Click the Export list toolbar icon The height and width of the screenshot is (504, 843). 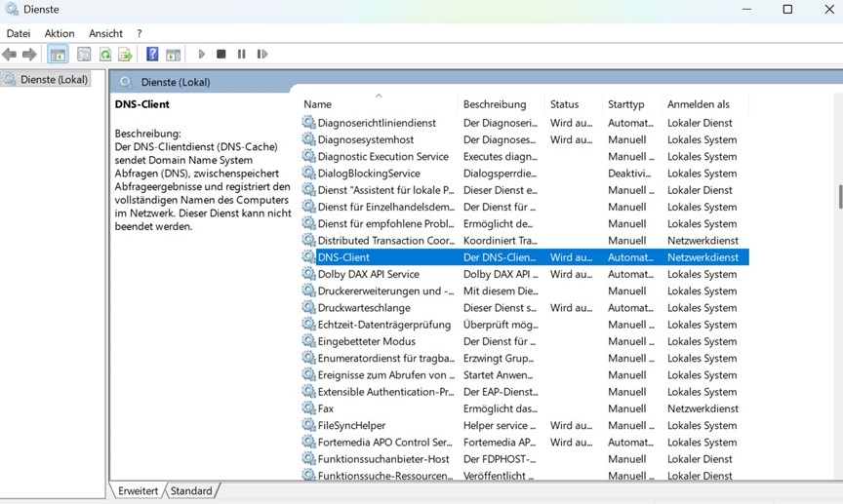(x=125, y=55)
